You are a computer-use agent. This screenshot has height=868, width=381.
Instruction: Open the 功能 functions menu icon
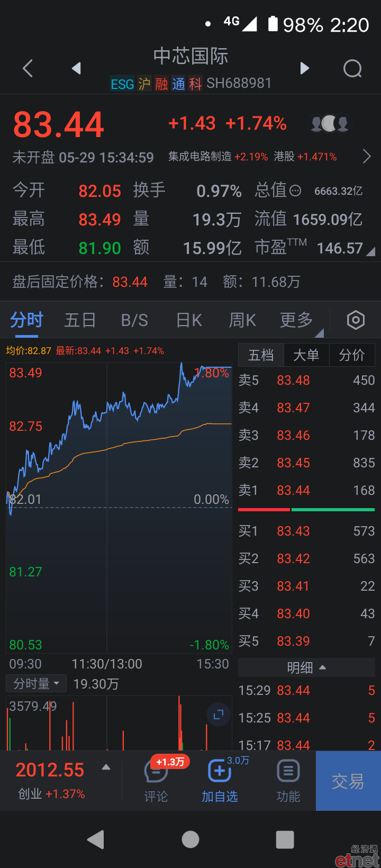(288, 781)
